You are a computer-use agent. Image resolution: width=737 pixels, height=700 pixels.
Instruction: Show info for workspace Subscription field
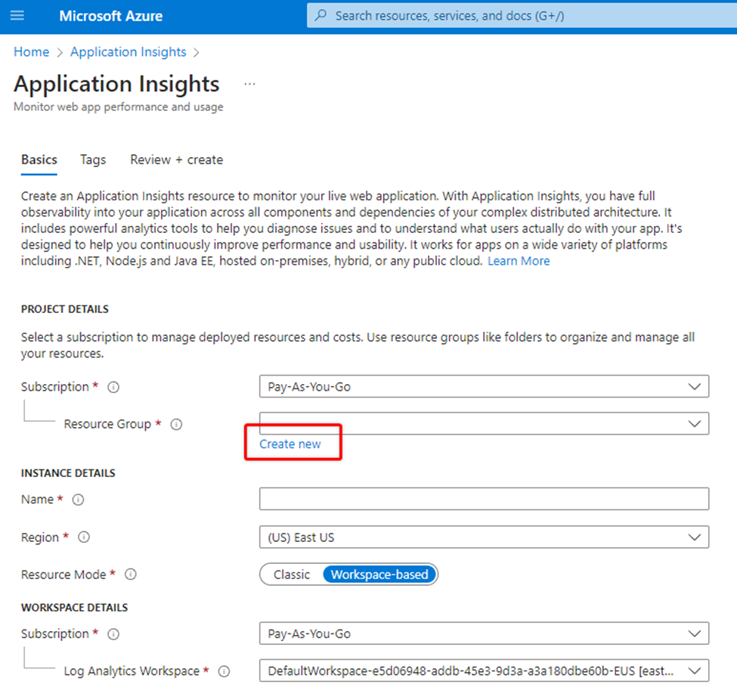point(113,634)
